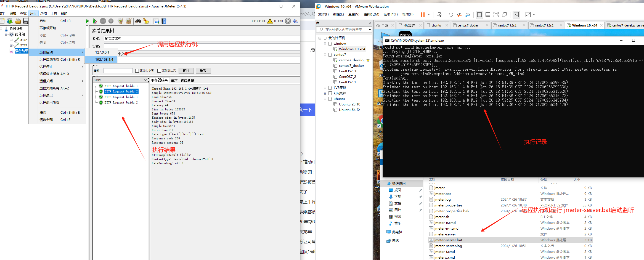The image size is (644, 260).
Task: Collapse the ubuntu folder in VMware library
Action: [325, 99]
